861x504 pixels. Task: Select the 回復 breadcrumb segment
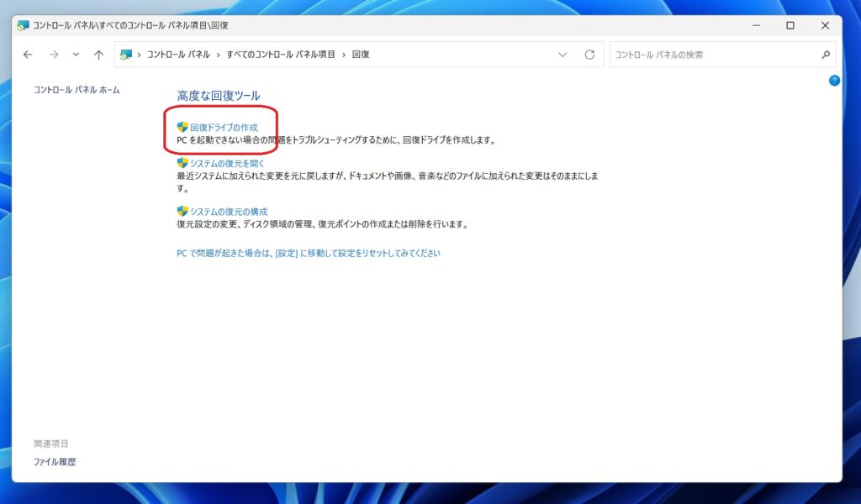361,55
